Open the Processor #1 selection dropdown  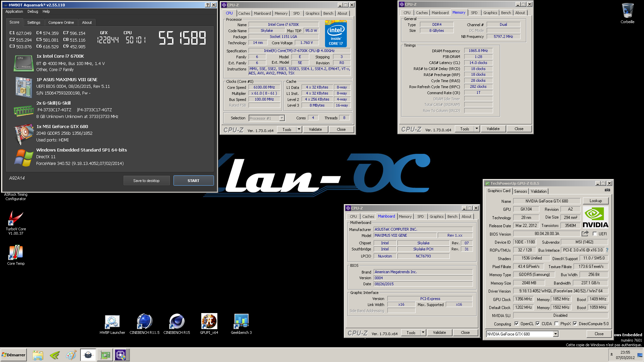pyautogui.click(x=282, y=118)
